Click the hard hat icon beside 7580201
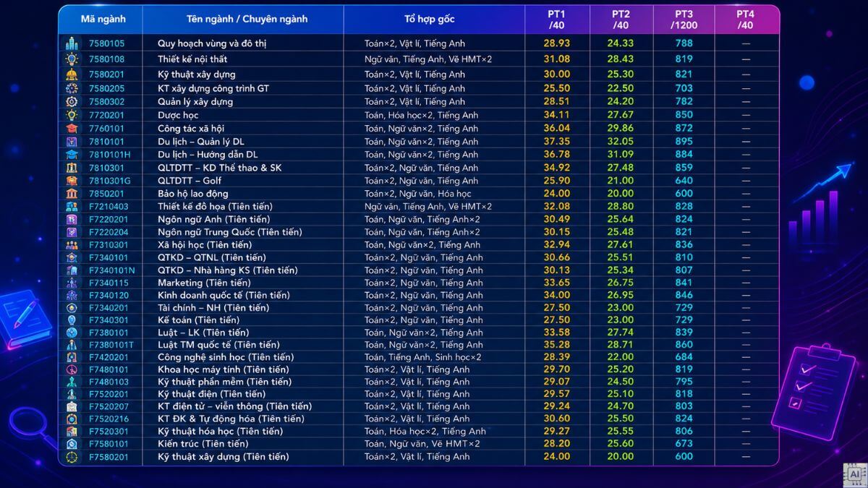868x488 pixels. [x=72, y=74]
